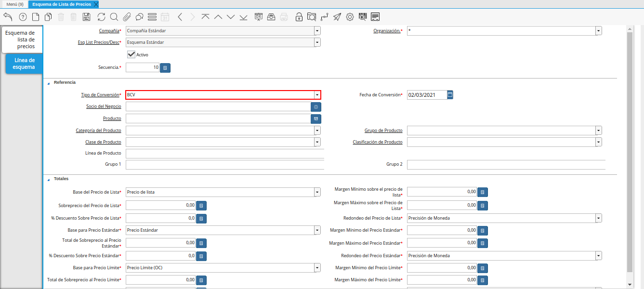The width and height of the screenshot is (644, 289).
Task: Open the Redondeo del Precio de Lista dropdown
Action: (x=598, y=218)
